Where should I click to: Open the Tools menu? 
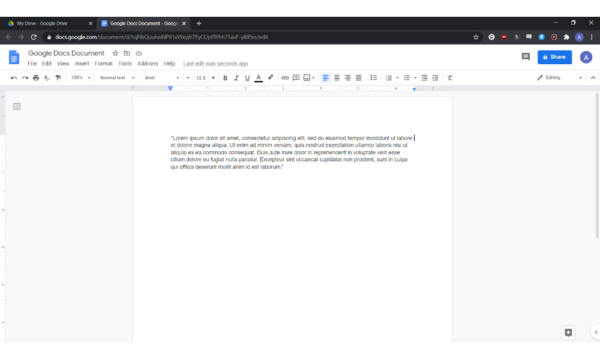pos(125,64)
